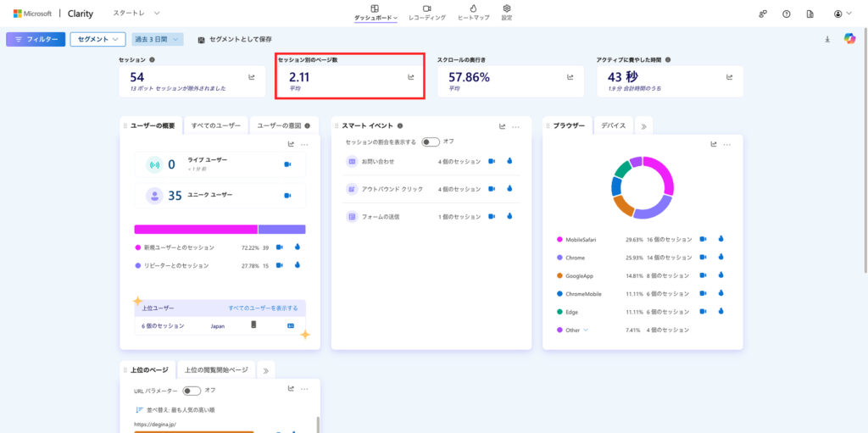Open the chart icon in セッション card
Screen dimensions: 868x433
coord(252,77)
